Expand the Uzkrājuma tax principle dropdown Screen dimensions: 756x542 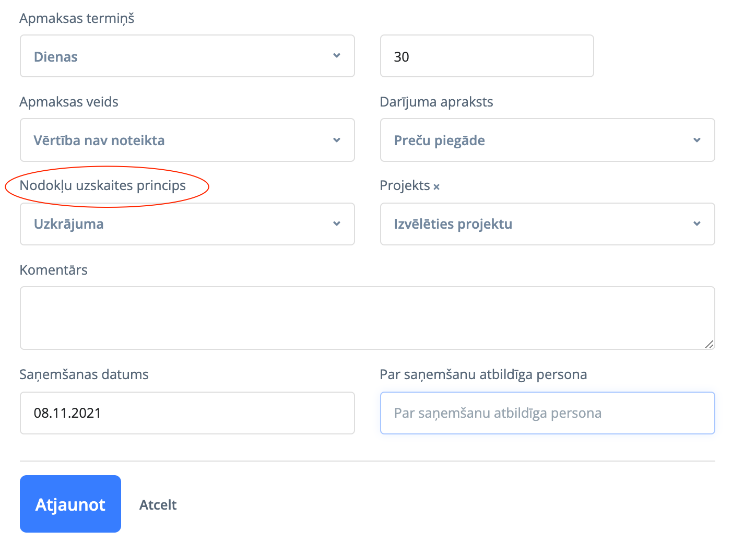(187, 224)
